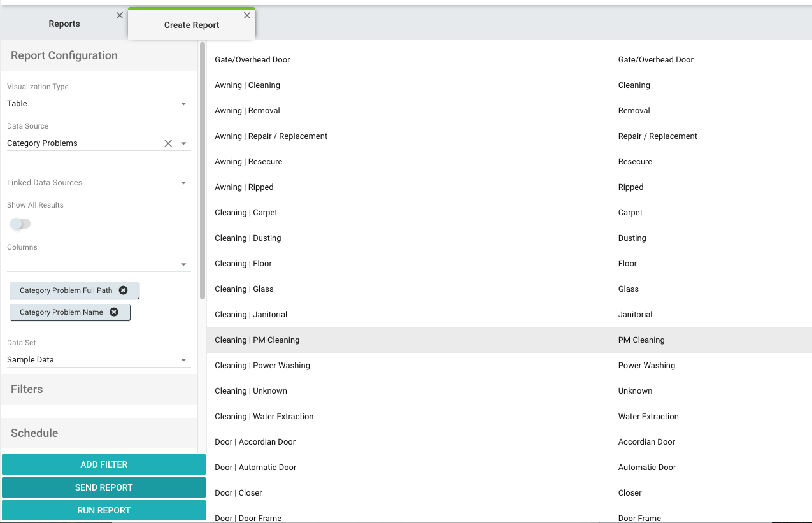Screen dimensions: 812x523
Task: Select the Create Report tab
Action: coord(192,25)
